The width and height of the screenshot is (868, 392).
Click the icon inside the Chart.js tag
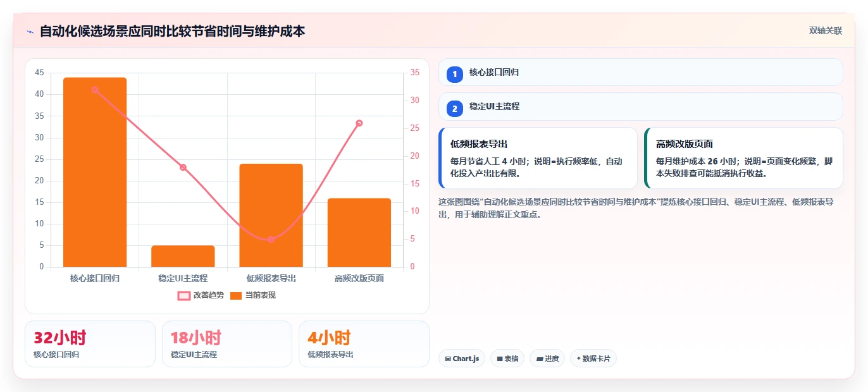click(x=448, y=358)
